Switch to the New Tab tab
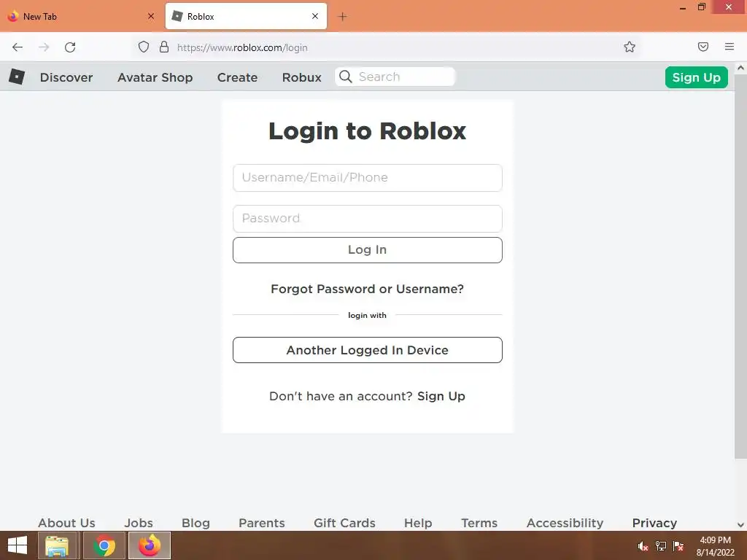Screen dimensions: 747x560 click(x=81, y=16)
